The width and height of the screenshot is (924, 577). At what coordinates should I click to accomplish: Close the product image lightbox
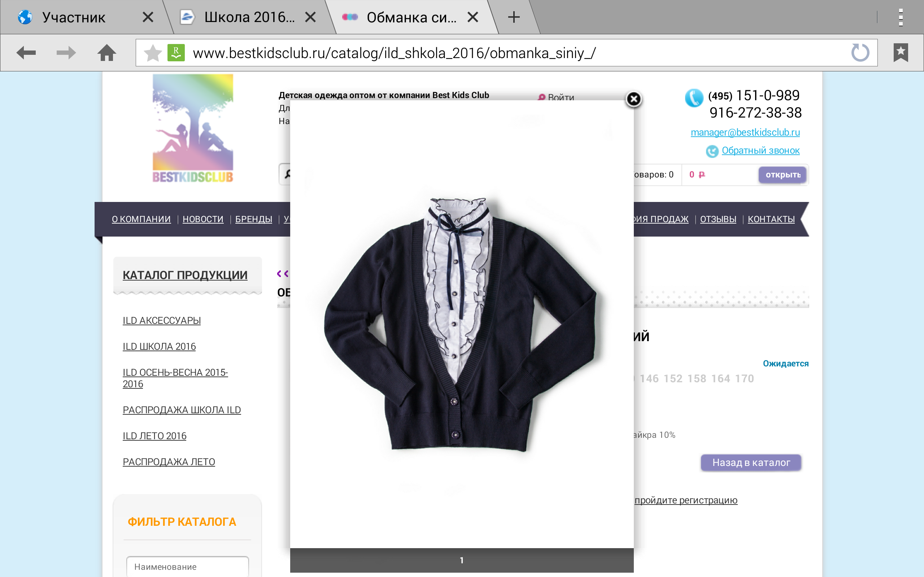pyautogui.click(x=633, y=99)
